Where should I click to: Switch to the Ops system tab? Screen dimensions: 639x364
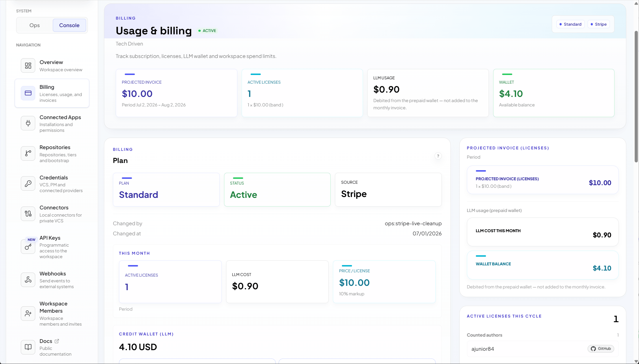(35, 25)
